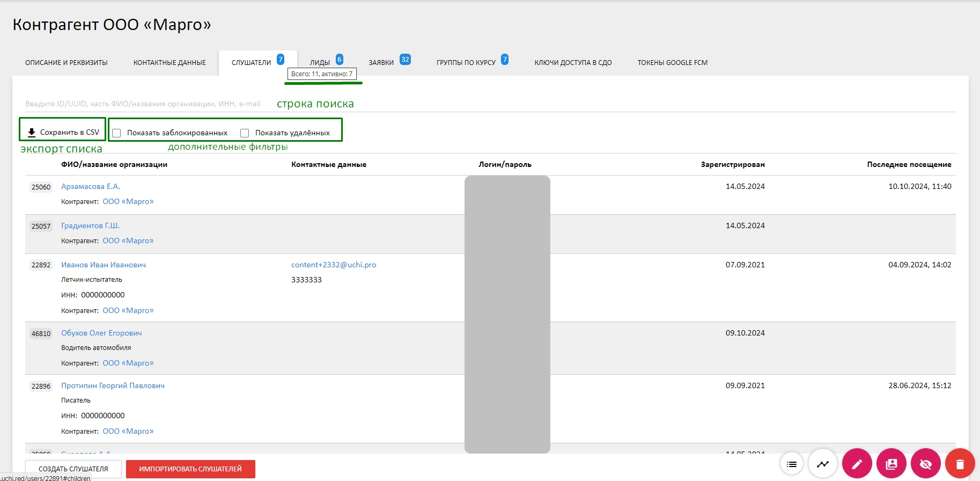Click Водитель автомобиля position text

coord(96,348)
